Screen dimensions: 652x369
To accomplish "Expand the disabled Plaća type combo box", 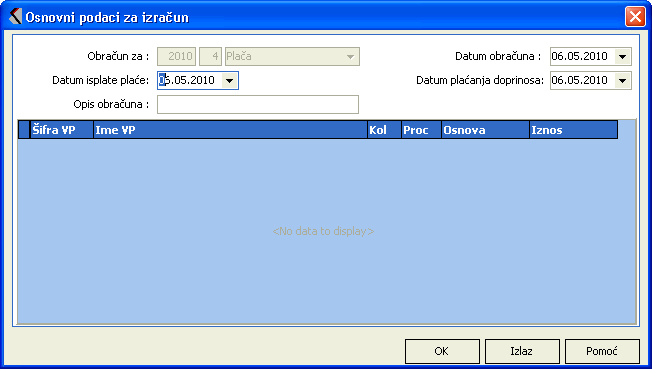I will tap(351, 57).
